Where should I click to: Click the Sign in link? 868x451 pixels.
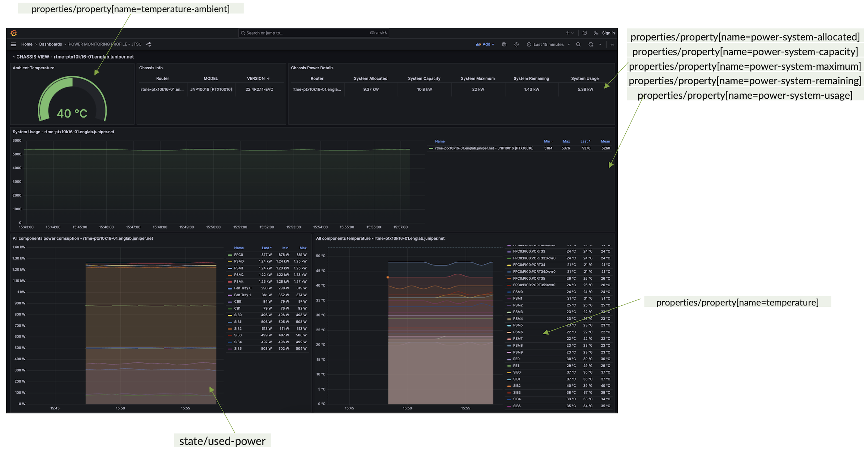pyautogui.click(x=608, y=33)
